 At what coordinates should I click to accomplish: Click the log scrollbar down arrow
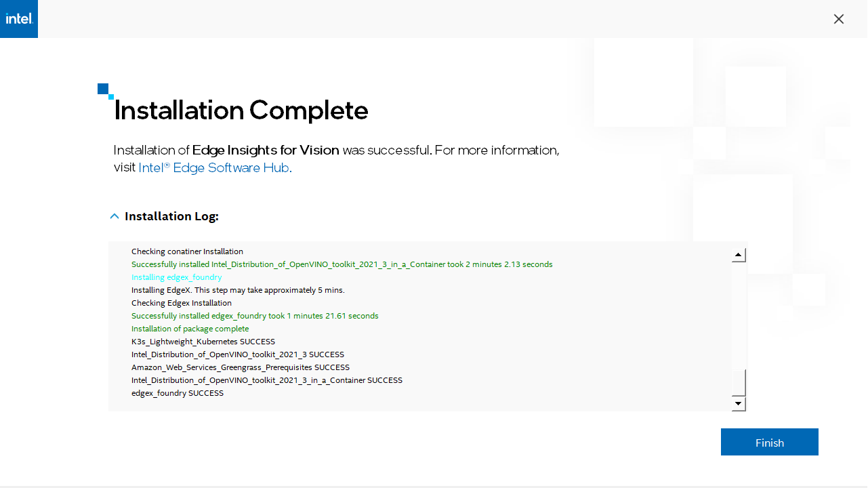pos(739,404)
